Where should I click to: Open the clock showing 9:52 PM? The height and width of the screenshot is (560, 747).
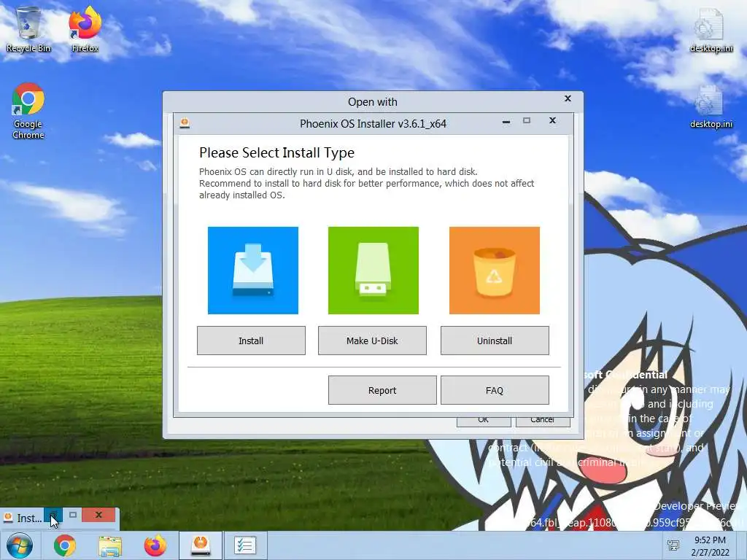(x=710, y=546)
